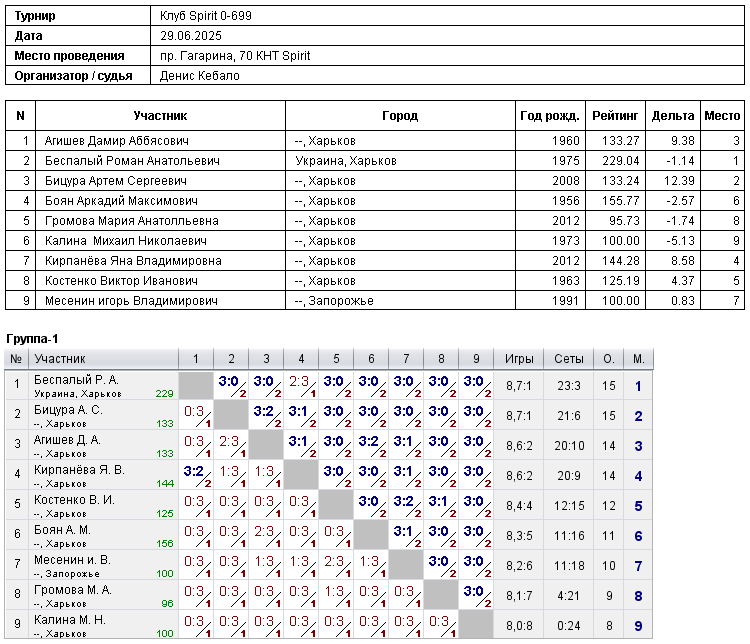Click the 'Группа-1' heading

pyautogui.click(x=32, y=339)
